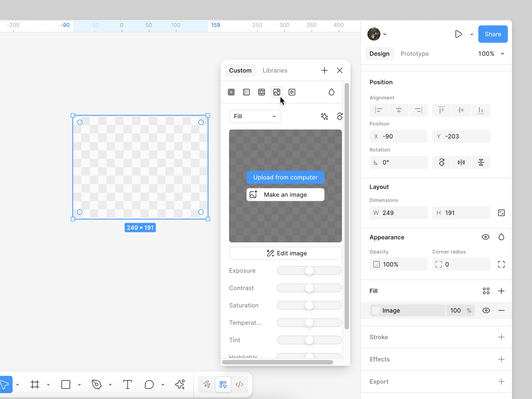Viewport: 532px width, 399px height.
Task: Expand the shape tool options chevron
Action: 79,384
